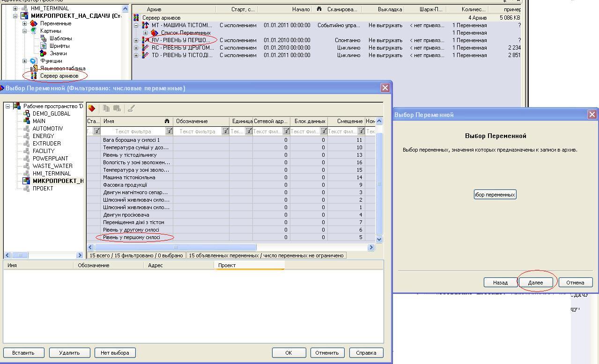This screenshot has width=599, height=364.
Task: Sort by the Смещение column header
Action: tap(346, 121)
